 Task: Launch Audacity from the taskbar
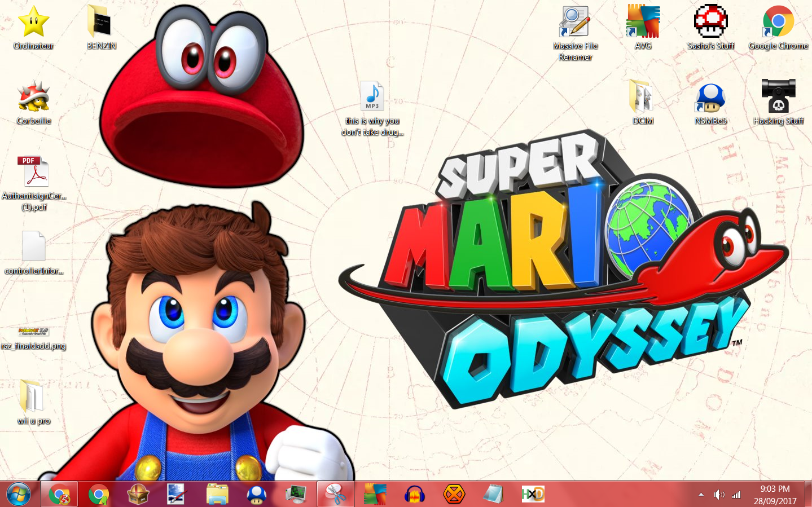pos(415,495)
